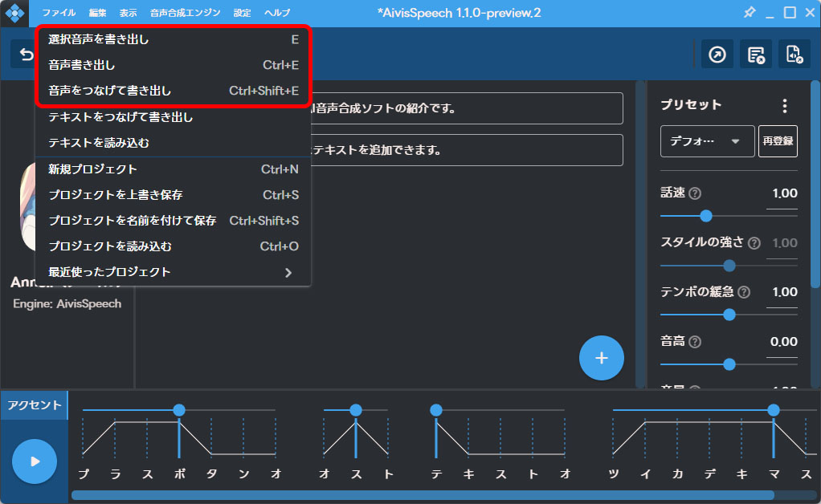
Task: Click the 話速 value field 1.00
Action: point(782,194)
